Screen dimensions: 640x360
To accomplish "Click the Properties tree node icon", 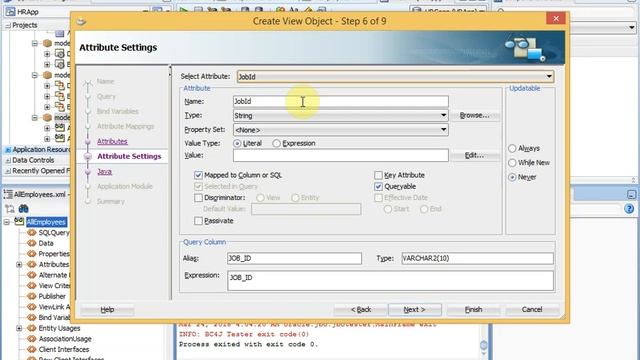I will tap(32, 254).
